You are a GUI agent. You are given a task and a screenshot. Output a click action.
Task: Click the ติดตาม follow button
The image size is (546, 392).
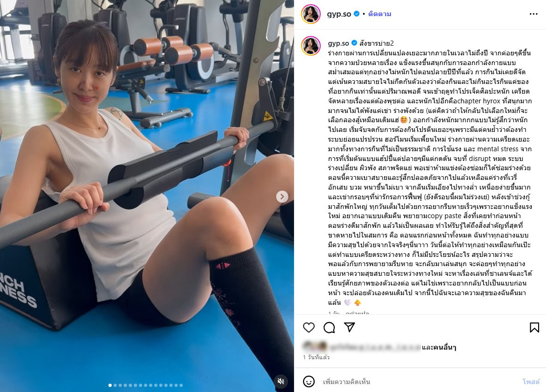click(x=379, y=14)
